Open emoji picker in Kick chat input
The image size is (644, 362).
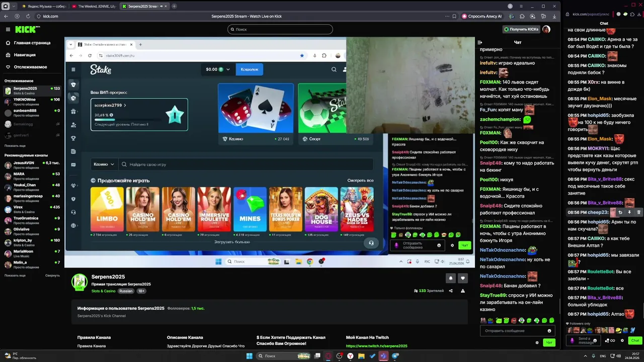click(549, 331)
